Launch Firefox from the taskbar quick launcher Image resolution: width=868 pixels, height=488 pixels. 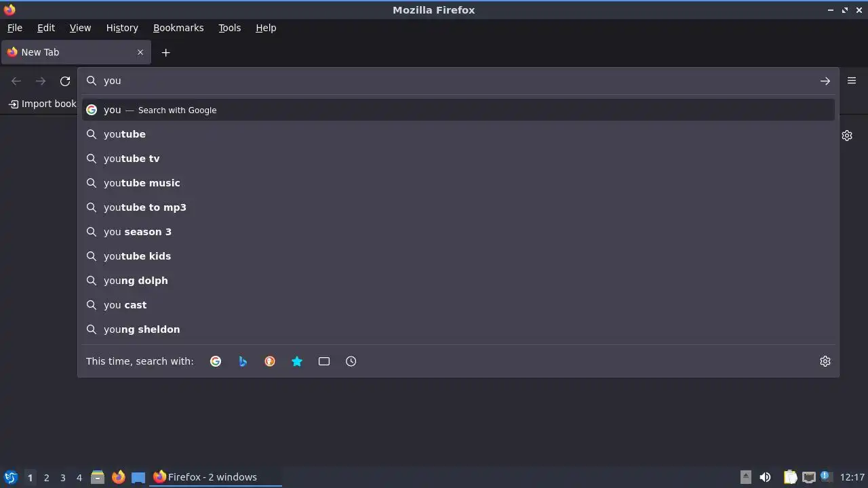[118, 477]
